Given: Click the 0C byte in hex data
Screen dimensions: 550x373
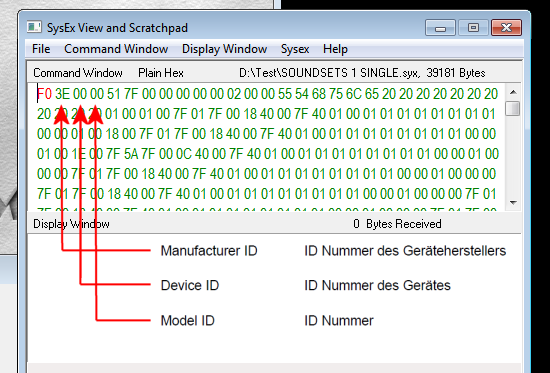Looking at the screenshot, I should click(x=183, y=154).
